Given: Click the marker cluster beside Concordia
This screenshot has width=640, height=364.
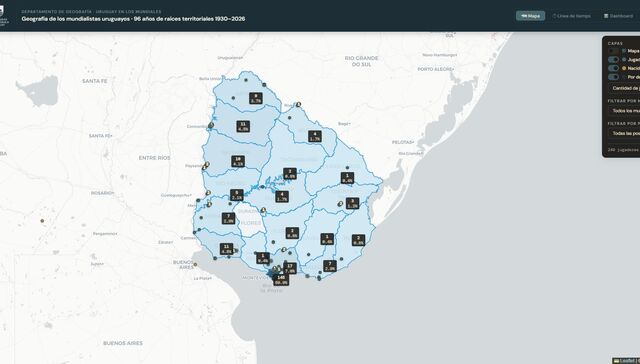Looking at the screenshot, I should click(x=211, y=125).
